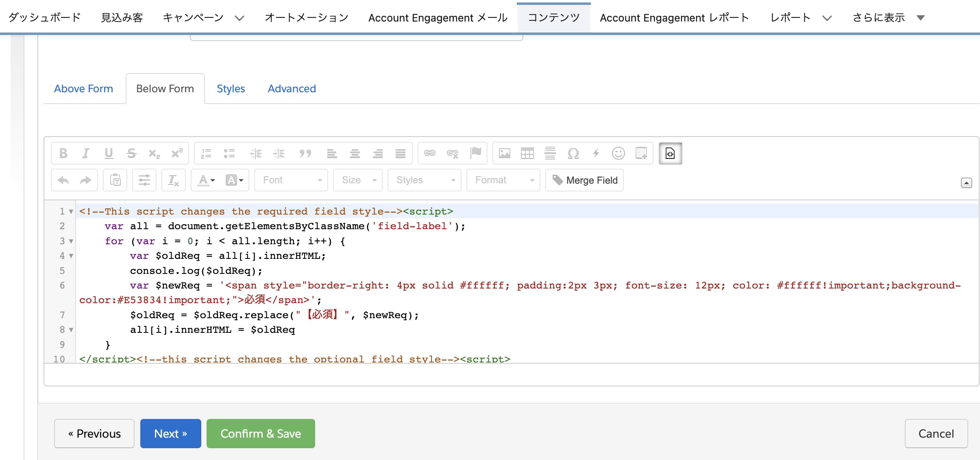Screen dimensions: 980x460
Task: Open オートメーション in navigation
Action: pos(306,17)
